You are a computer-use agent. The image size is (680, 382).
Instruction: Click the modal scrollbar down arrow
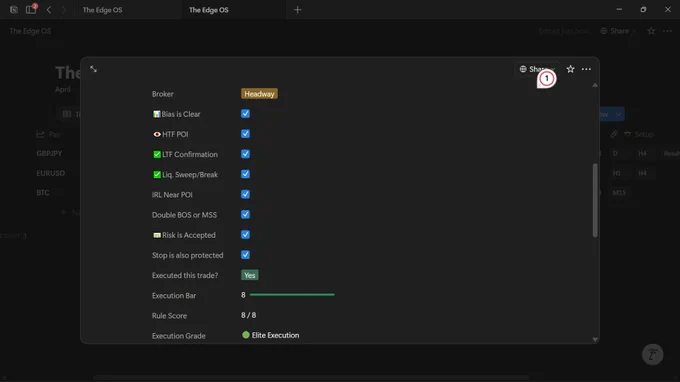click(x=595, y=340)
